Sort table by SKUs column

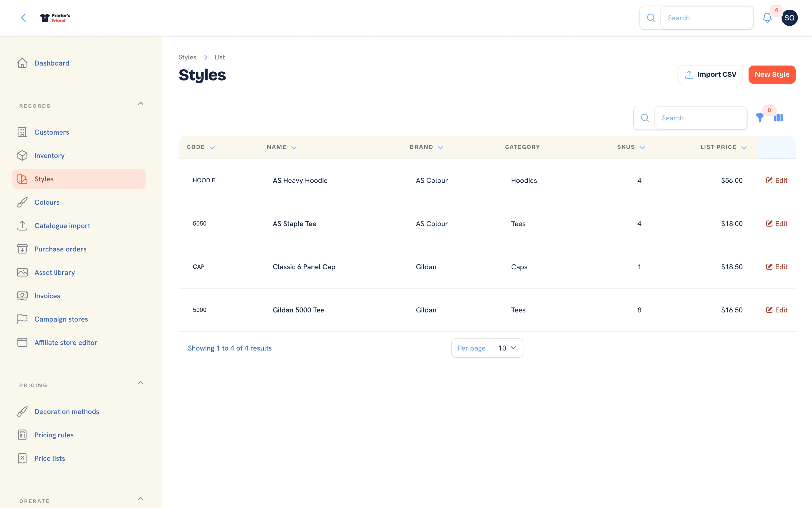tap(631, 147)
